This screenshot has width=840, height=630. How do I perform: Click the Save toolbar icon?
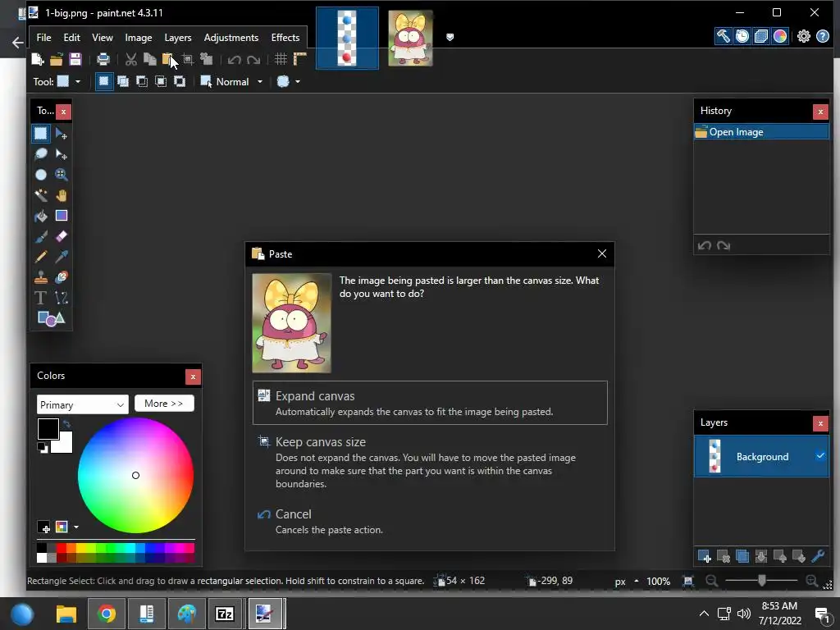[x=75, y=59]
